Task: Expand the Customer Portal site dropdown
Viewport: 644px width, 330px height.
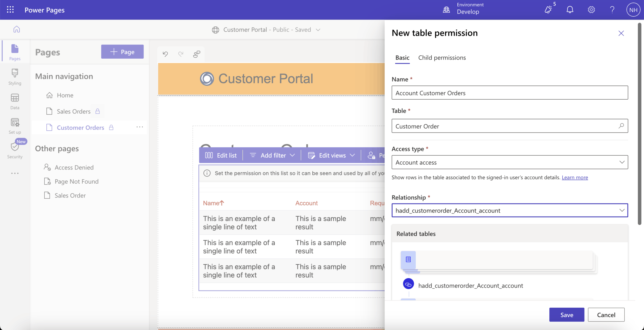Action: click(318, 30)
